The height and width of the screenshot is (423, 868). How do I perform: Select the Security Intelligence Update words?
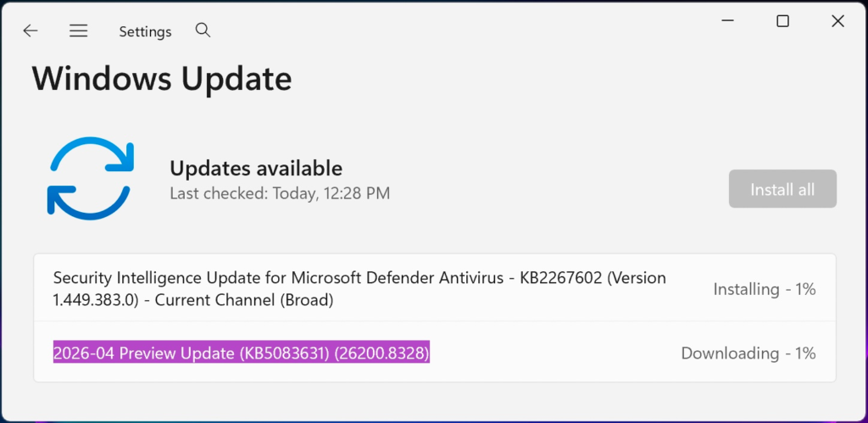coord(170,278)
